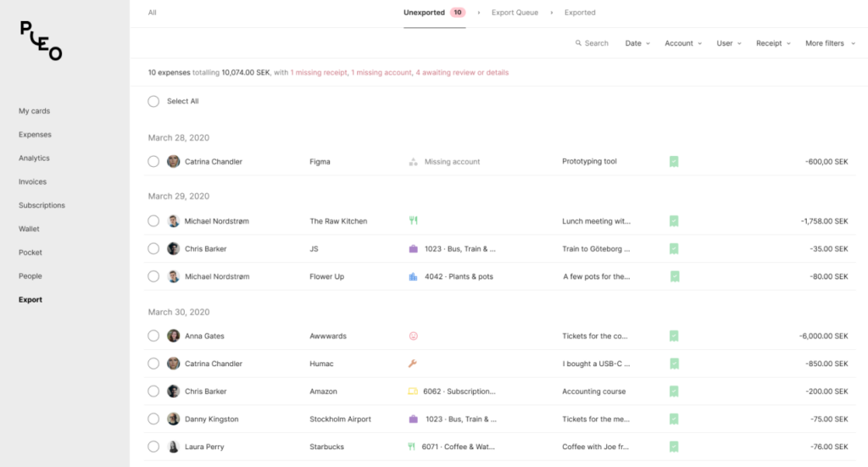Click the 4 awaiting review or details link
The image size is (868, 467).
(x=462, y=73)
